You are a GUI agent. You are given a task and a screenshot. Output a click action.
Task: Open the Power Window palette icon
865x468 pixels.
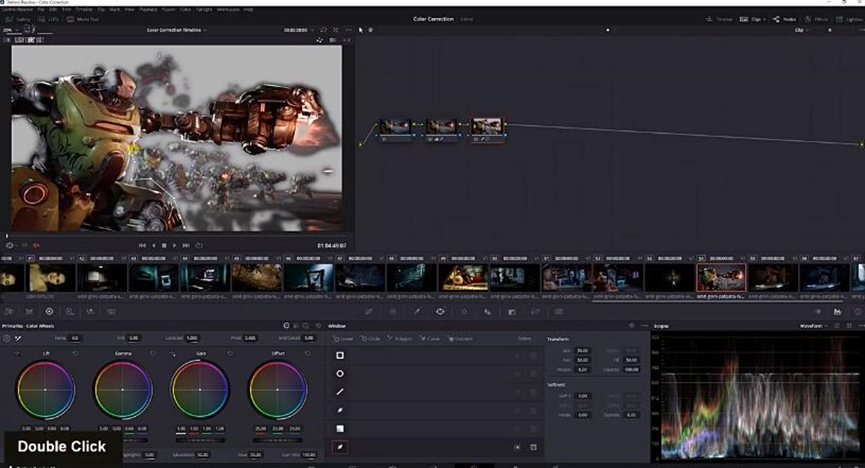point(440,311)
